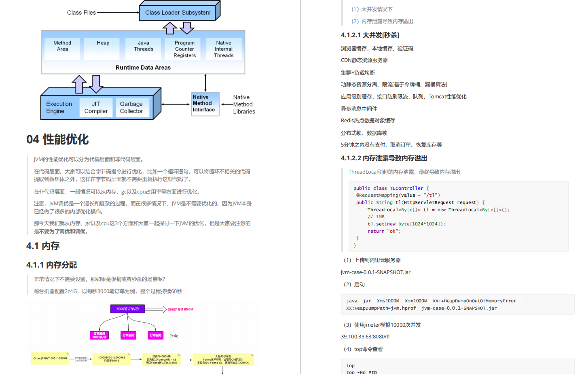
Task: Click the paragraph starting '注意，JVM调优是'
Action: coord(143,208)
